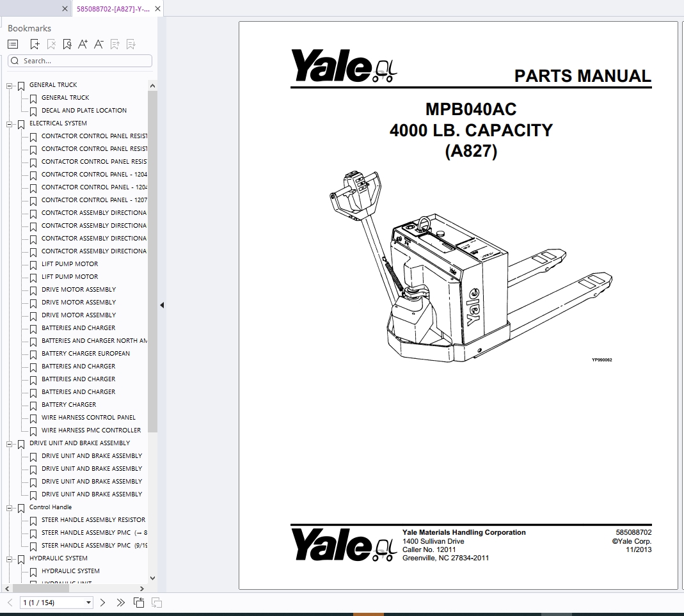
Task: Close the first document tab
Action: pos(65,9)
